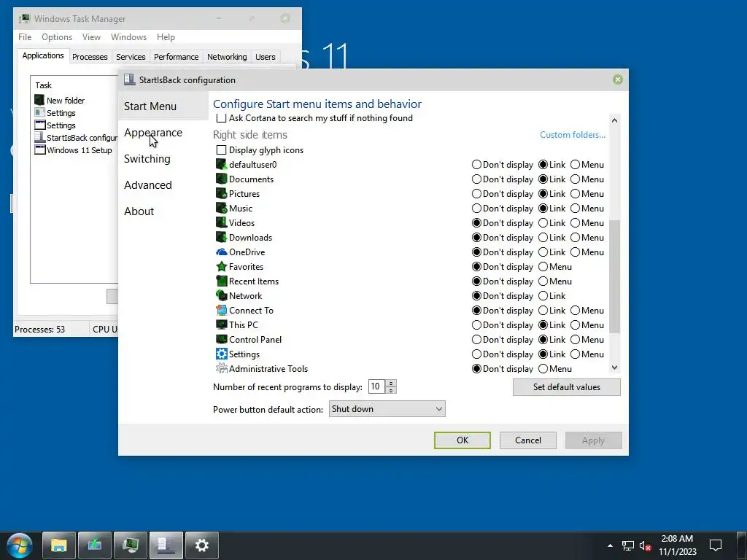Click the OneDrive cloud icon

pyautogui.click(x=221, y=252)
